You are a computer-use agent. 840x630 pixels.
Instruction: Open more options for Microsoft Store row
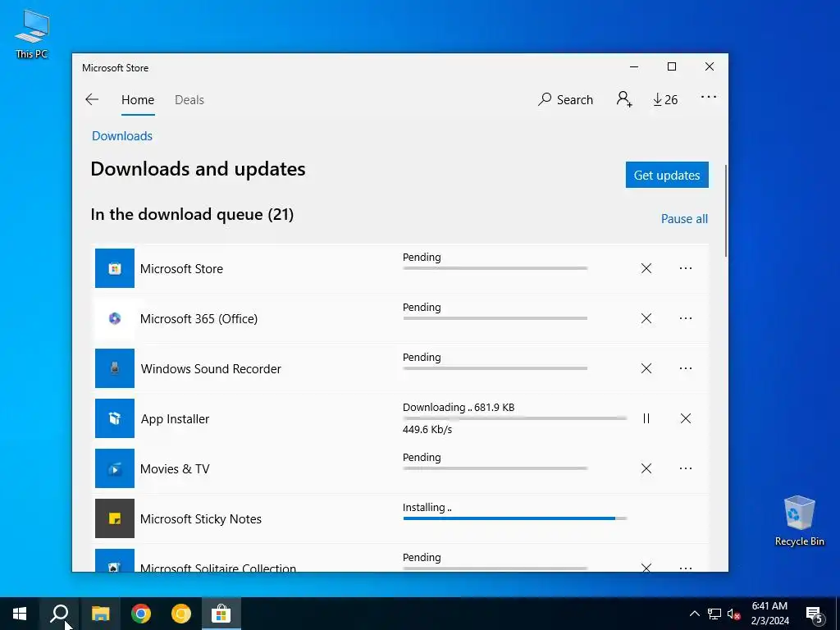click(686, 268)
